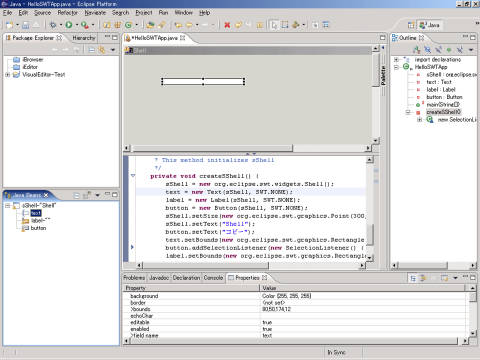Open the File menu

point(7,13)
